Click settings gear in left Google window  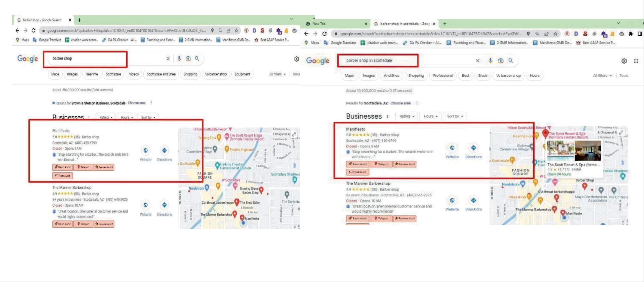point(297,59)
